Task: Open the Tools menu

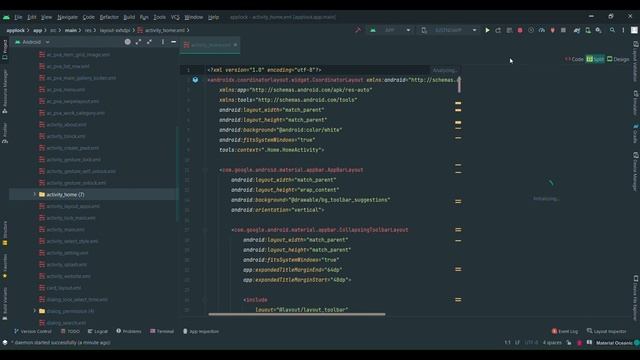Action: pos(160,17)
